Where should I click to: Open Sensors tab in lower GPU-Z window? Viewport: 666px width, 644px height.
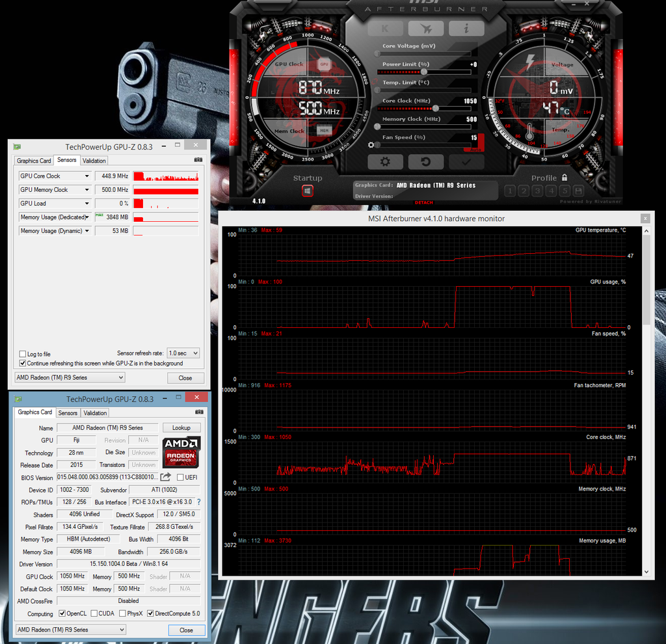point(68,413)
